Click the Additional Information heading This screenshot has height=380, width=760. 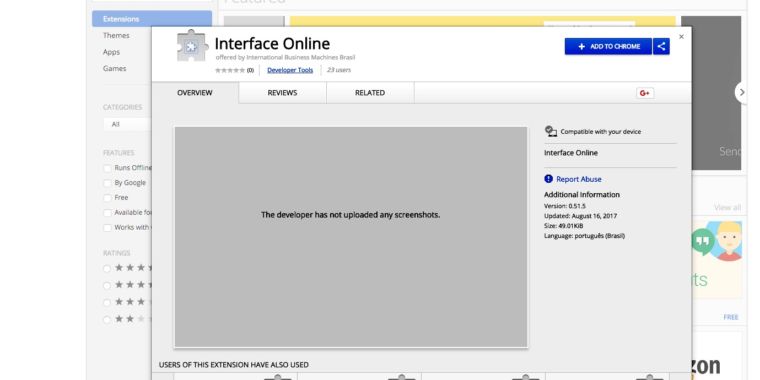(x=582, y=194)
